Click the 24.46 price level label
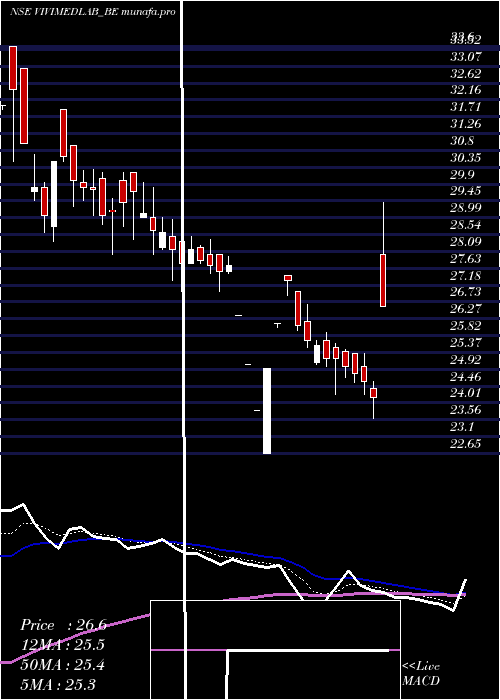Viewport: 500px width, 700px height. (466, 376)
